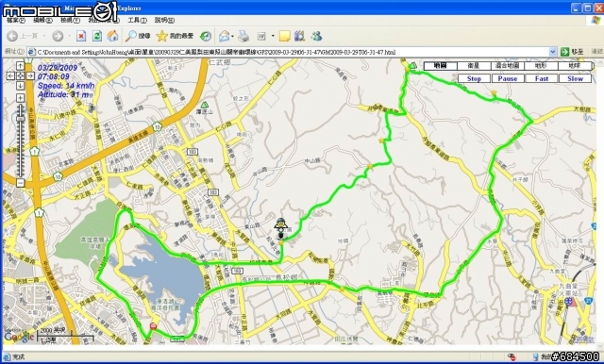The image size is (604, 364).
Task: Click the 07:08:09 time readout
Action: [x=54, y=76]
